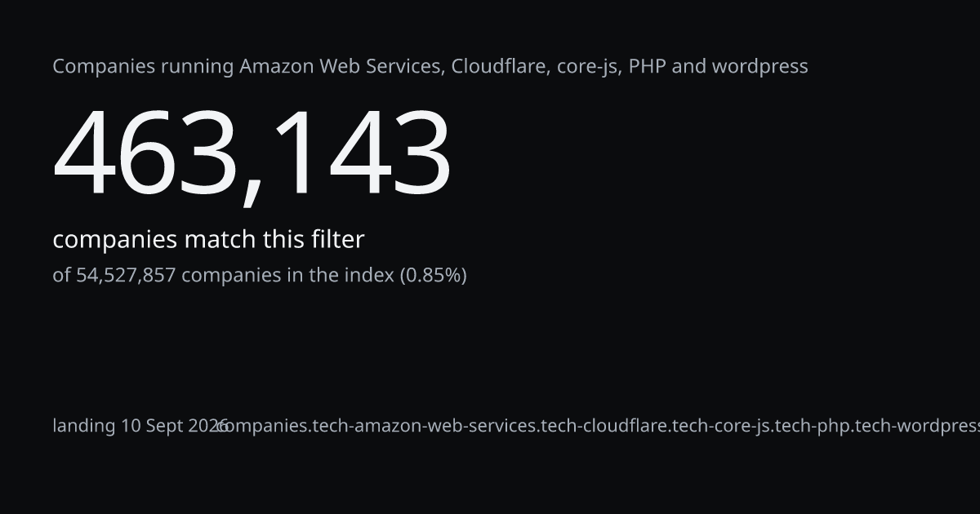980x514 pixels.
Task: Click the "tech-cloudflare" slug segment
Action: [x=604, y=426]
